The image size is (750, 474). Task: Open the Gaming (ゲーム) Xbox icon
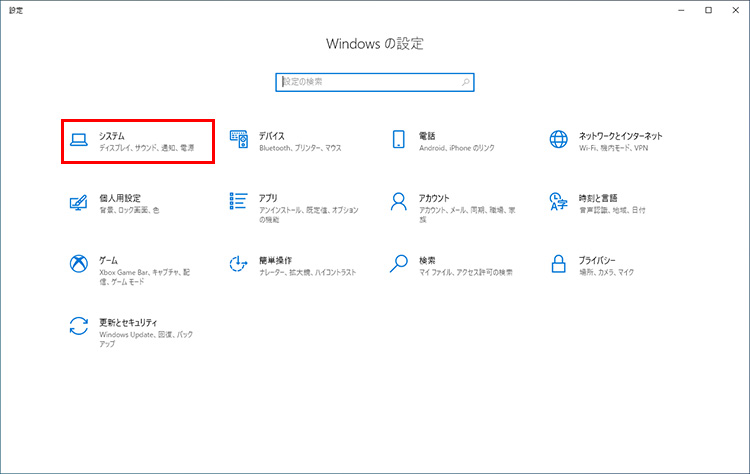79,264
